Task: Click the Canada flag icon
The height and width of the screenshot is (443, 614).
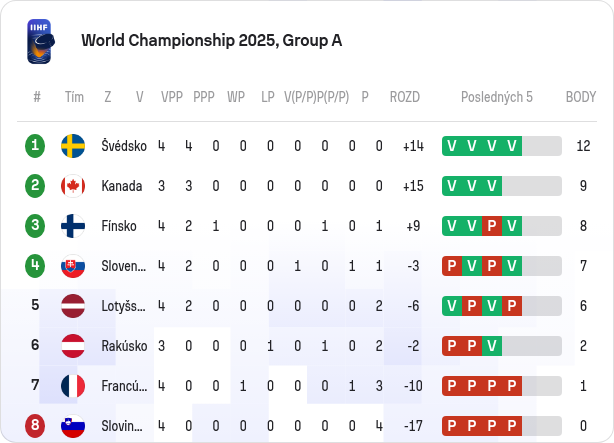Action: coord(73,186)
